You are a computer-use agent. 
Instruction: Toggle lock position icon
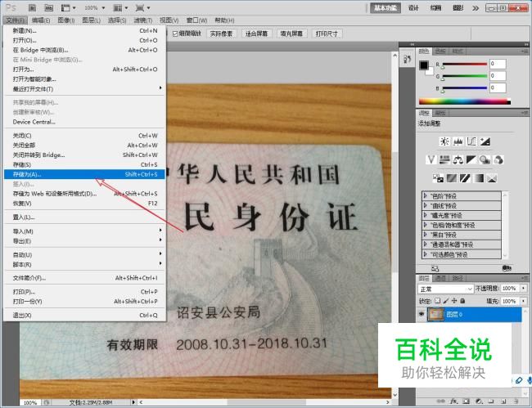454,301
